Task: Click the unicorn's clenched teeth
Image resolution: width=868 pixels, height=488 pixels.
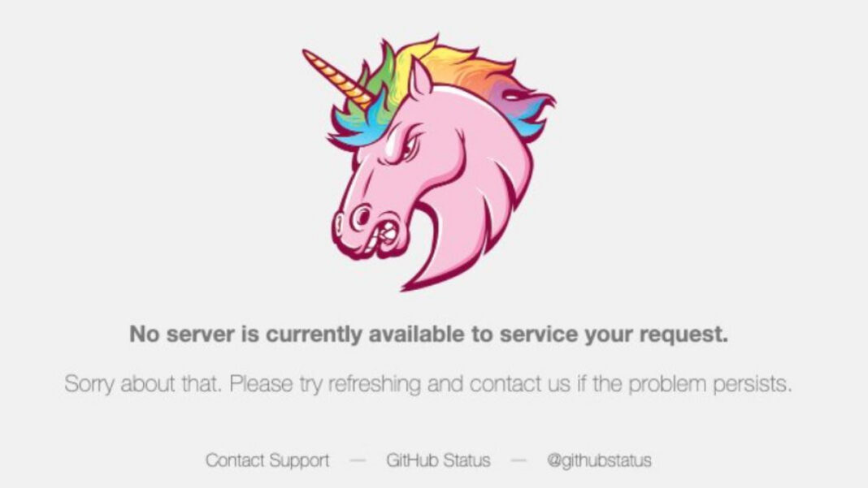Action: 386,235
